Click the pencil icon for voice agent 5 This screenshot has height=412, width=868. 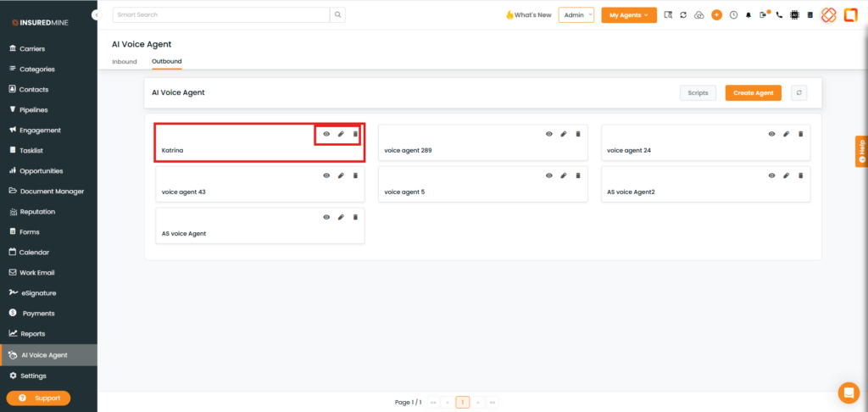click(564, 175)
